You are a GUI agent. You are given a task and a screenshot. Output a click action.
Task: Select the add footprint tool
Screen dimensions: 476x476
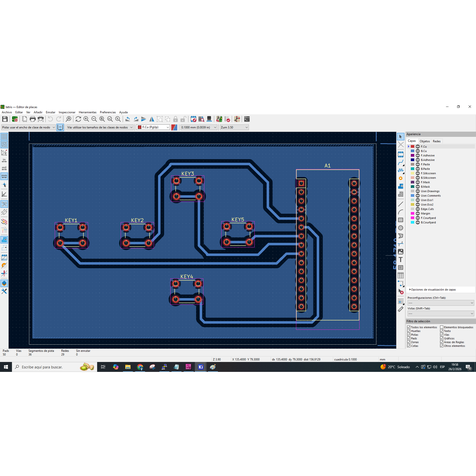pos(400,154)
